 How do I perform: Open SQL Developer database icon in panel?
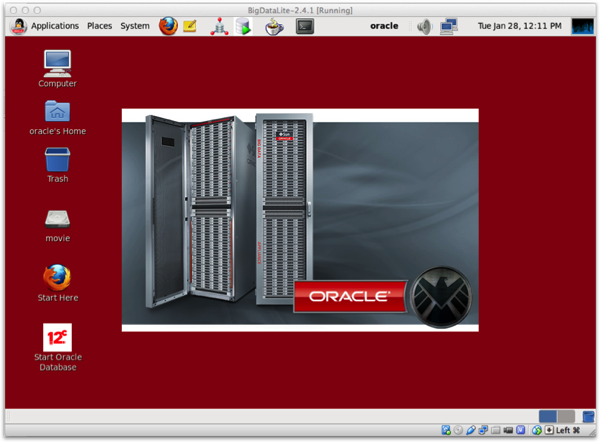tap(243, 27)
